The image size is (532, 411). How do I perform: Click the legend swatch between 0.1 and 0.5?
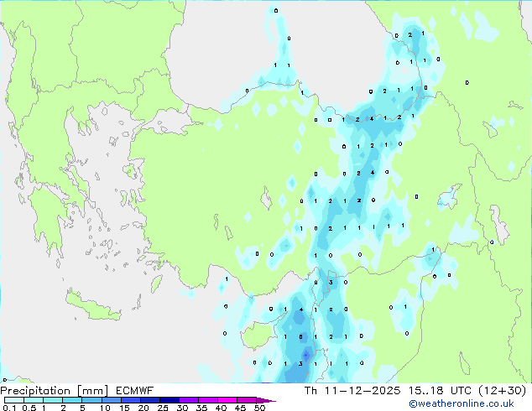14,400
